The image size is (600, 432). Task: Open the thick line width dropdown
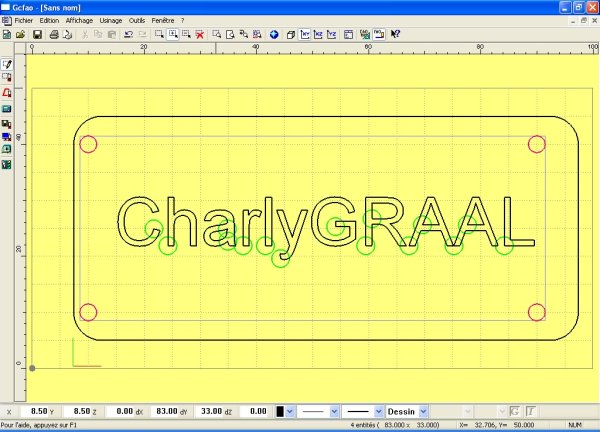coord(378,412)
